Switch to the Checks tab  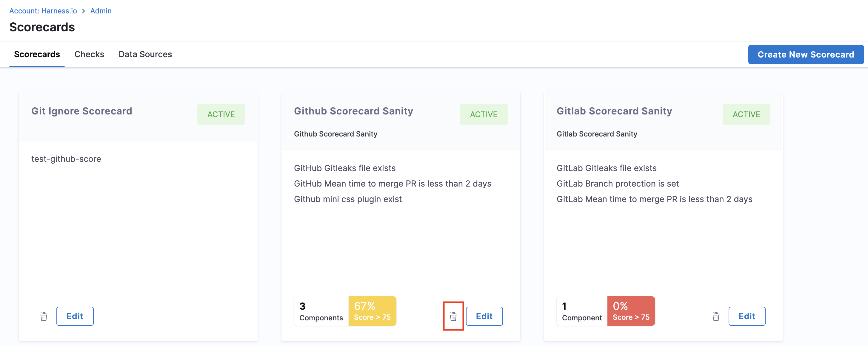click(x=89, y=54)
